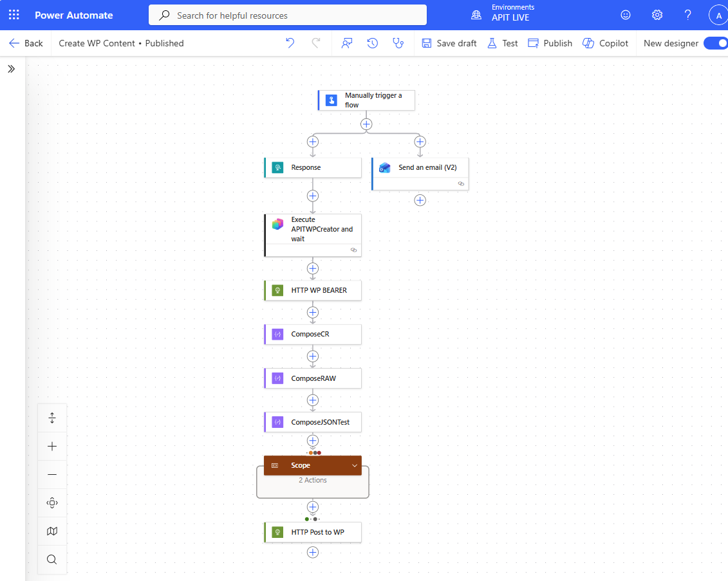Select the Manually trigger a flow card
Screen dimensions: 728x581
click(x=366, y=100)
